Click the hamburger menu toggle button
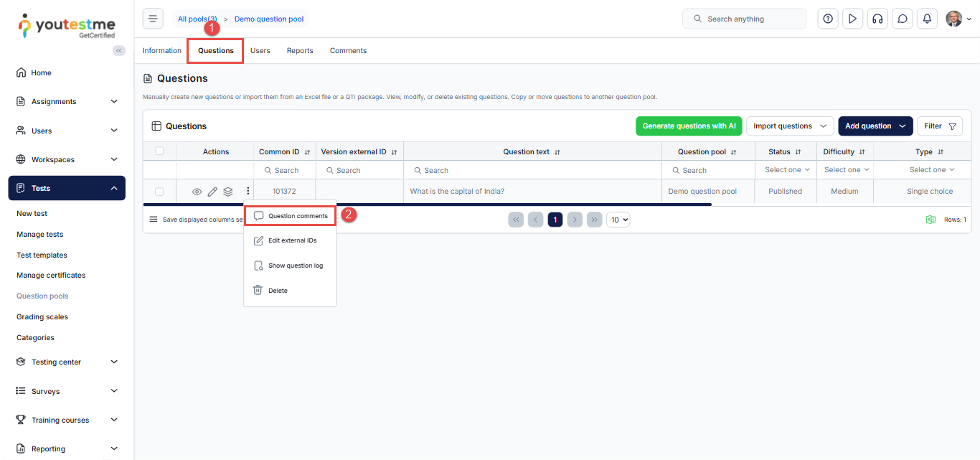This screenshot has height=460, width=980. coord(153,19)
